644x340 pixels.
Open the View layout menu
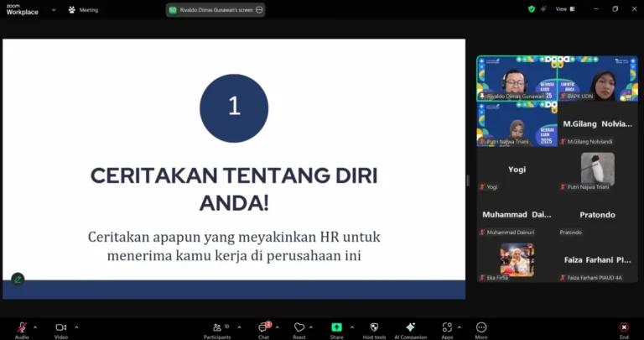(565, 9)
